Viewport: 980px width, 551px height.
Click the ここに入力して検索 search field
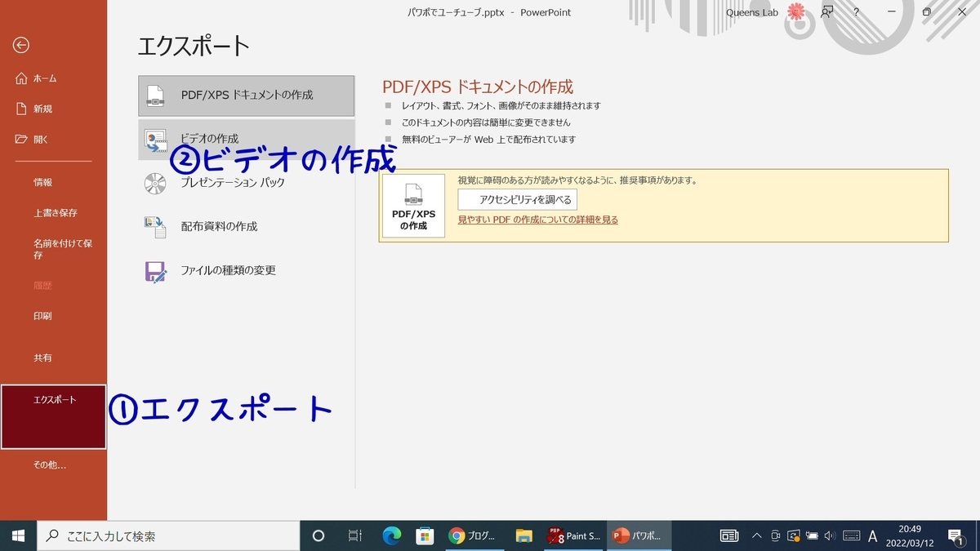click(163, 536)
